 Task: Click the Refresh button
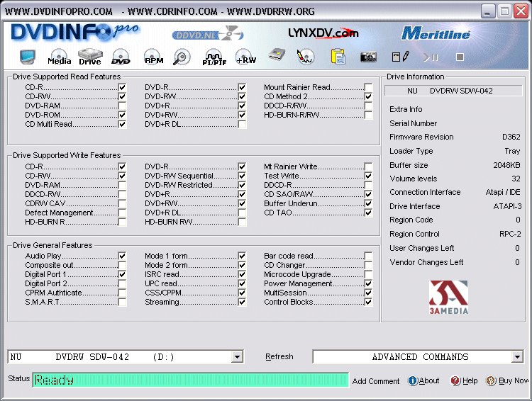point(279,356)
